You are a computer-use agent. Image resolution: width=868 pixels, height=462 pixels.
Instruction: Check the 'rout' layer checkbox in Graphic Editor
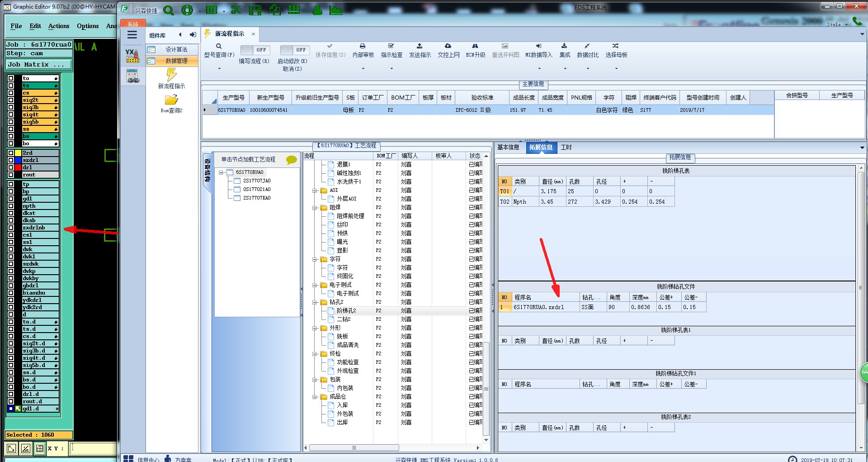[x=11, y=175]
